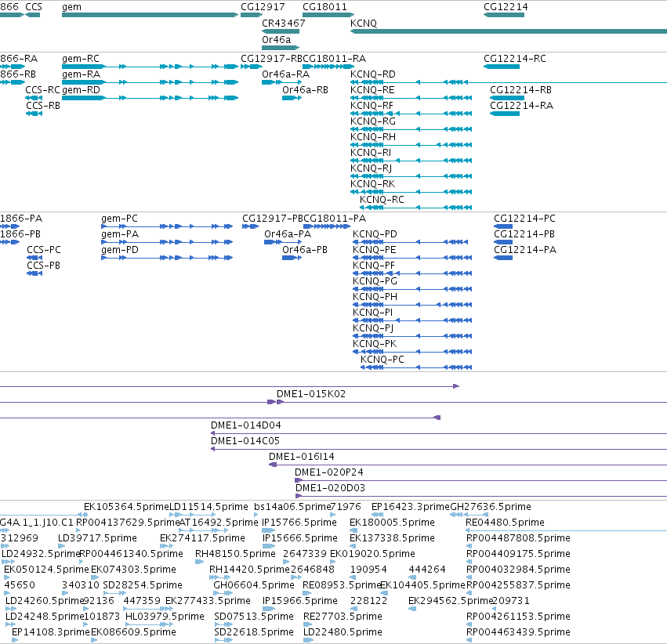Viewport: 667px width, 644px height.
Task: Click transcript CG12214-RC
Action: coord(502,67)
